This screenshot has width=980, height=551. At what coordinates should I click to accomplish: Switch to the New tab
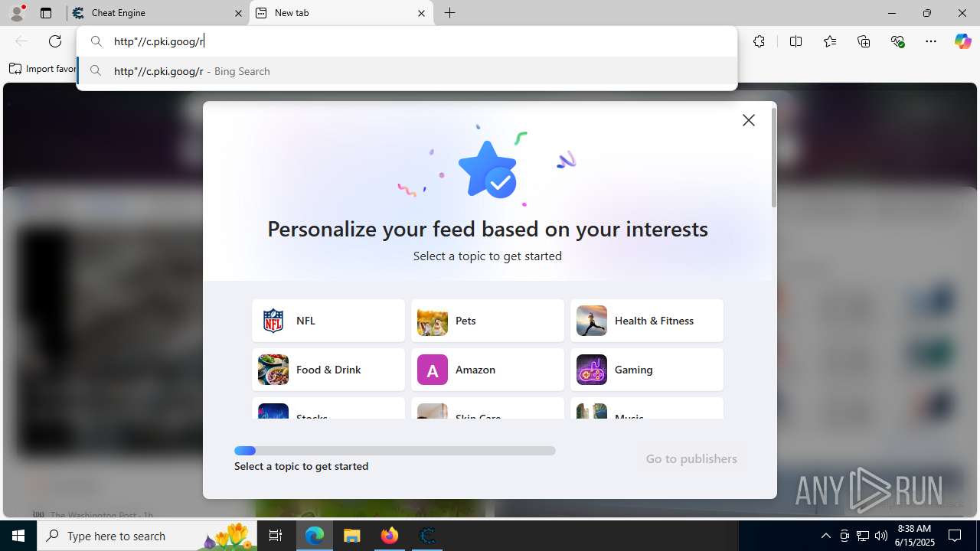pyautogui.click(x=341, y=13)
